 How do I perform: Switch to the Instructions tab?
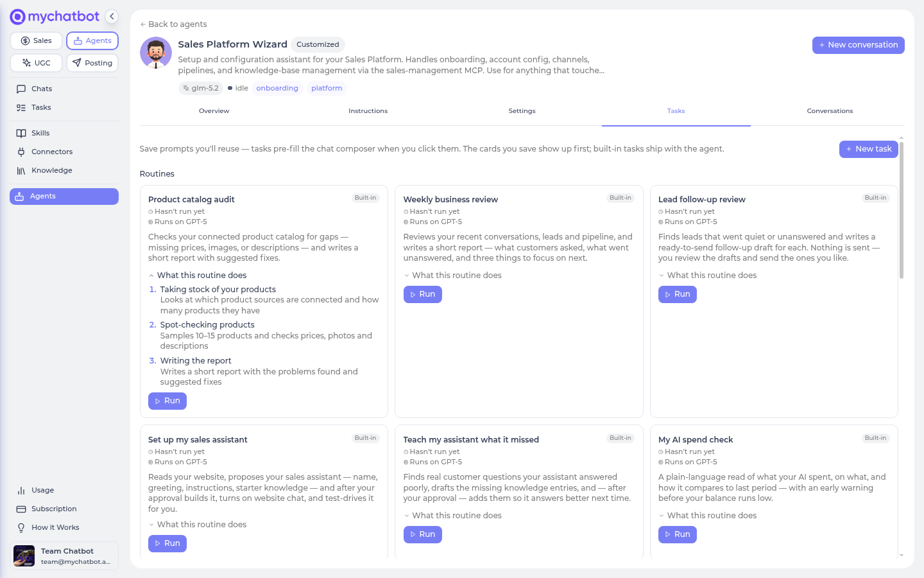point(368,111)
